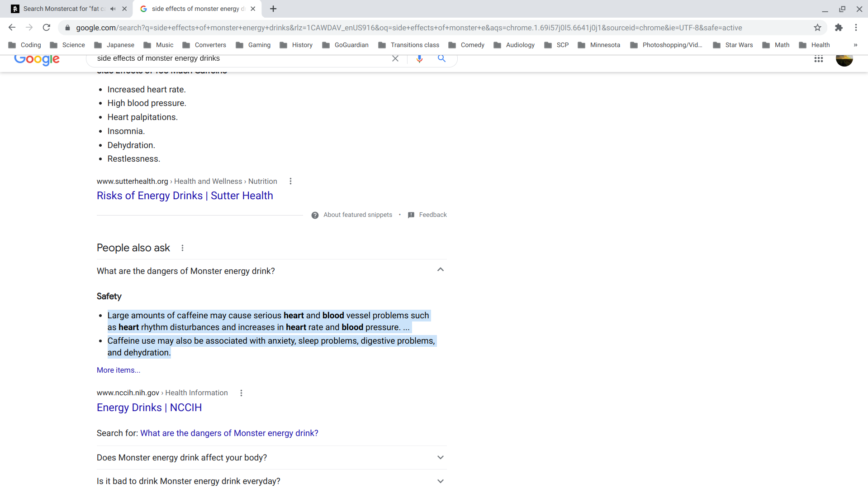The image size is (868, 489).
Task: Click the www.nccih.nih.gov breadcrumb
Action: [128, 393]
